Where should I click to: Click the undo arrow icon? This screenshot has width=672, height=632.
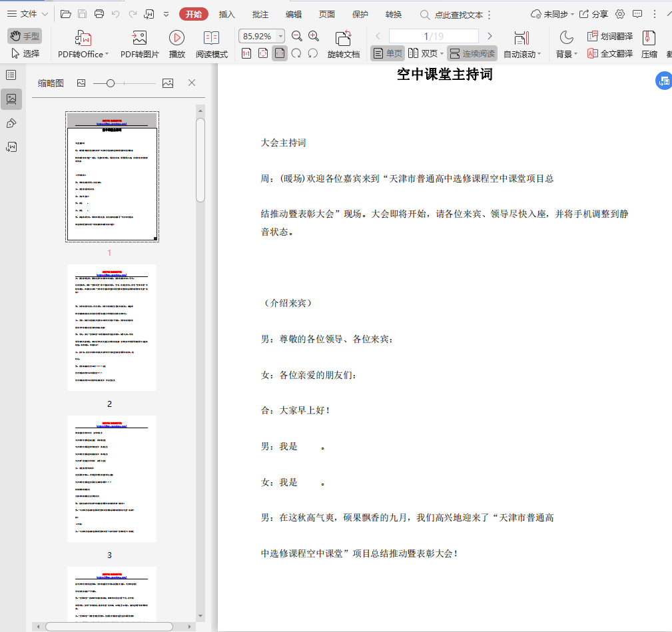116,14
